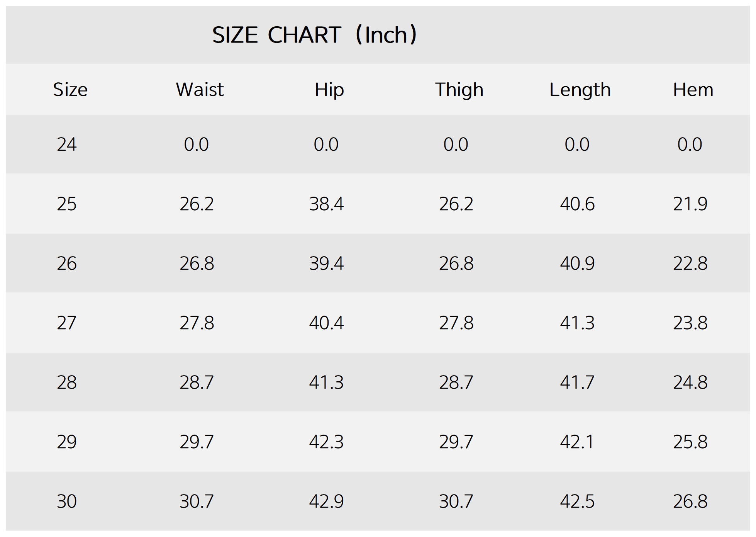This screenshot has width=756, height=537.
Task: Select size 24 in the Size column
Action: [x=67, y=144]
